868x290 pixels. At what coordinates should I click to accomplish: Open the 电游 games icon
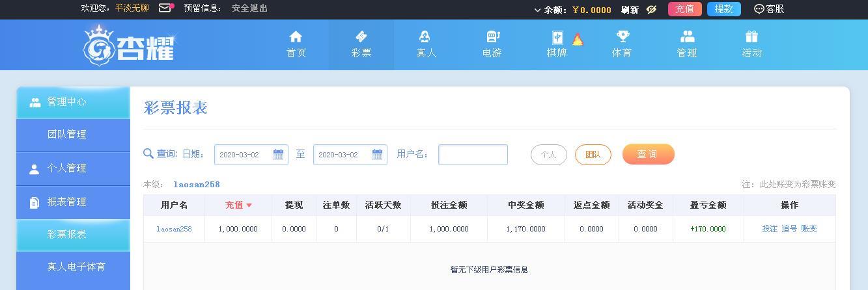tap(493, 37)
